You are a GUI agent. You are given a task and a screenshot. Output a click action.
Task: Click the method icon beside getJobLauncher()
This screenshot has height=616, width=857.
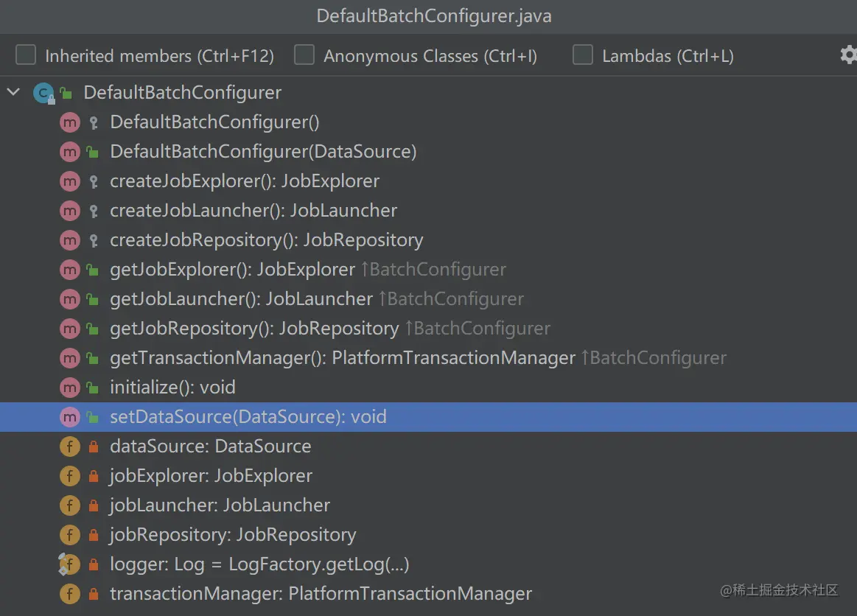69,299
